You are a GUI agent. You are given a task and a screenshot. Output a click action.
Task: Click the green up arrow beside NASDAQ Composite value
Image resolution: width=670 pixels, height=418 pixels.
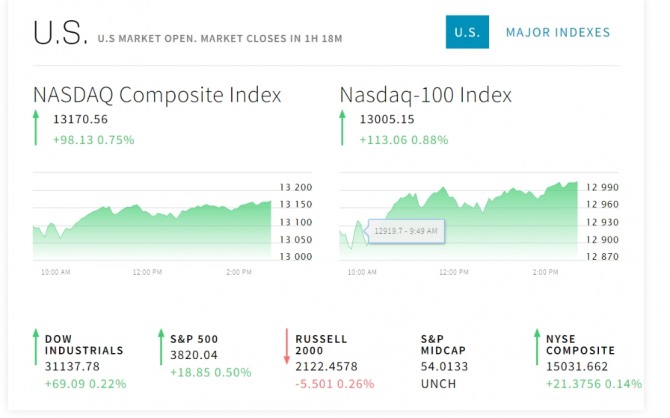36,129
